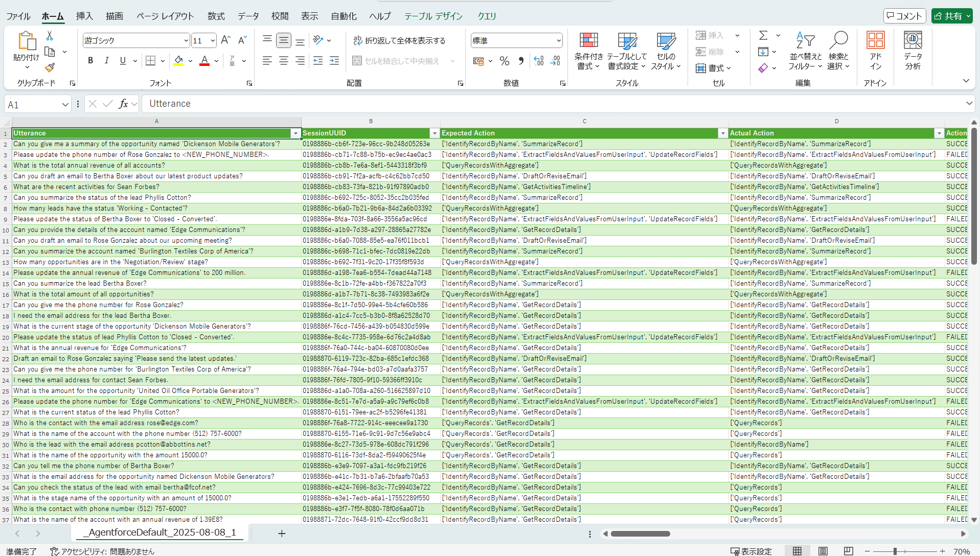This screenshot has width=980, height=556.
Task: Toggle Italic formatting
Action: pos(106,61)
